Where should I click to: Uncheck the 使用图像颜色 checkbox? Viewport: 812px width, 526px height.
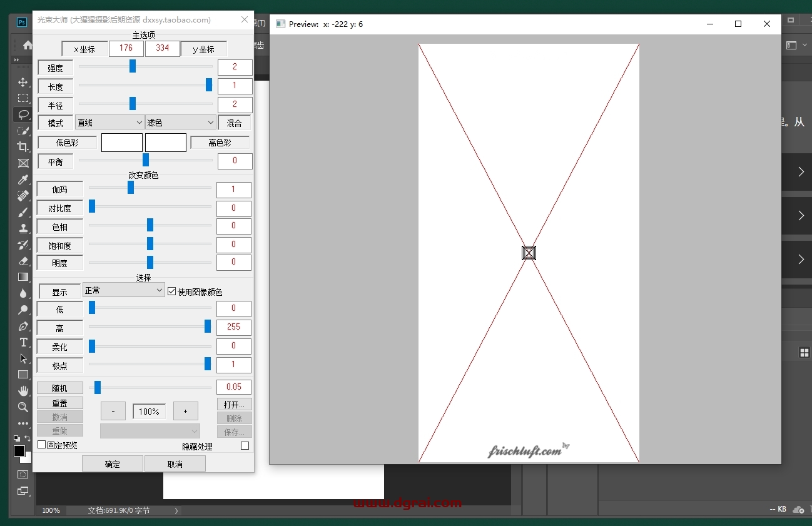coord(172,291)
